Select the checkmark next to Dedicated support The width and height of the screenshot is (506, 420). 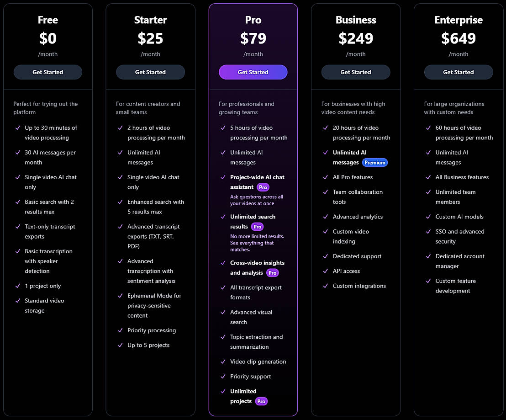pos(326,256)
